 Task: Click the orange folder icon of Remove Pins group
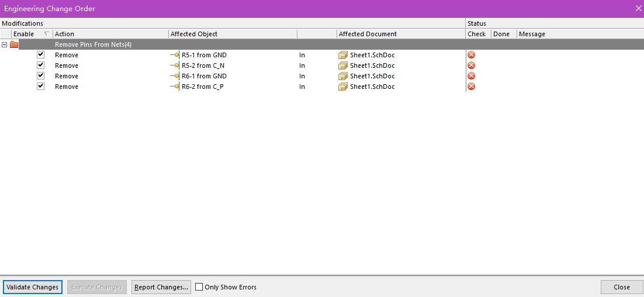coord(14,44)
